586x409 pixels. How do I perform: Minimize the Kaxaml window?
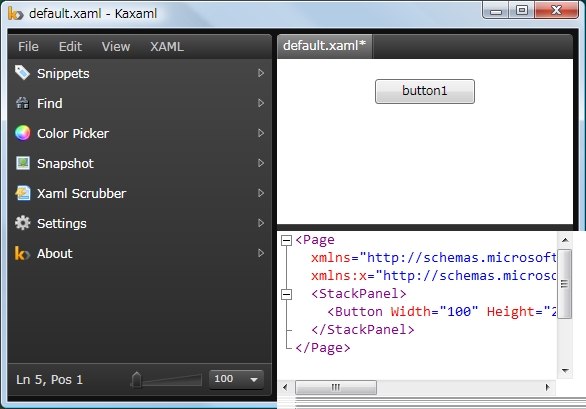click(x=496, y=10)
